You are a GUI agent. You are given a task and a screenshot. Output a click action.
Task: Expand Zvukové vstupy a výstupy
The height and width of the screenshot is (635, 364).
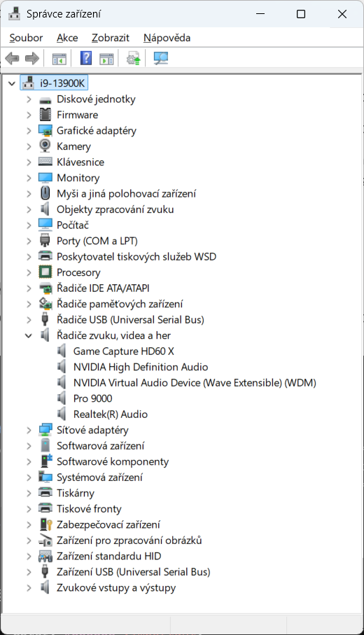pyautogui.click(x=29, y=587)
